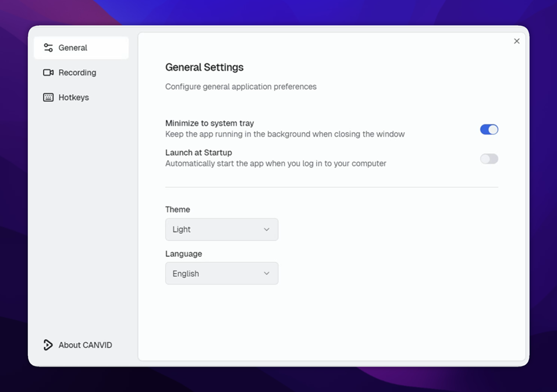This screenshot has height=392, width=557.
Task: Click the General Settings heading
Action: pos(204,67)
